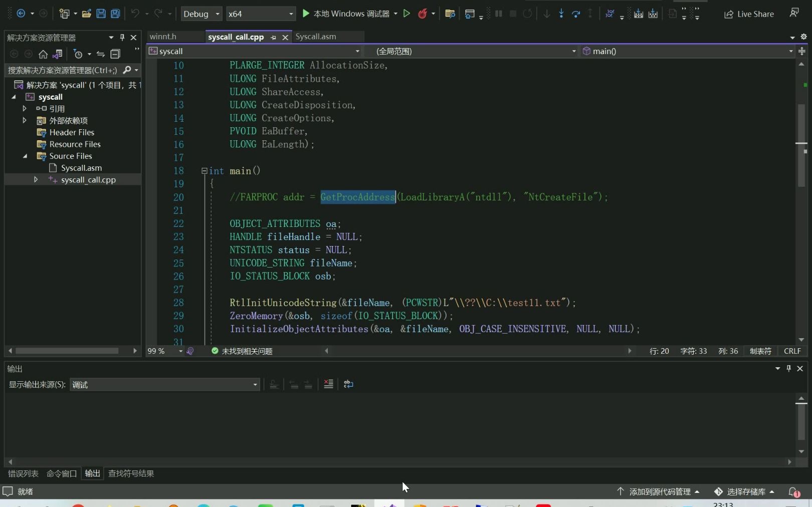Image resolution: width=812 pixels, height=507 pixels.
Task: Open the Debug configuration dropdown
Action: point(201,14)
